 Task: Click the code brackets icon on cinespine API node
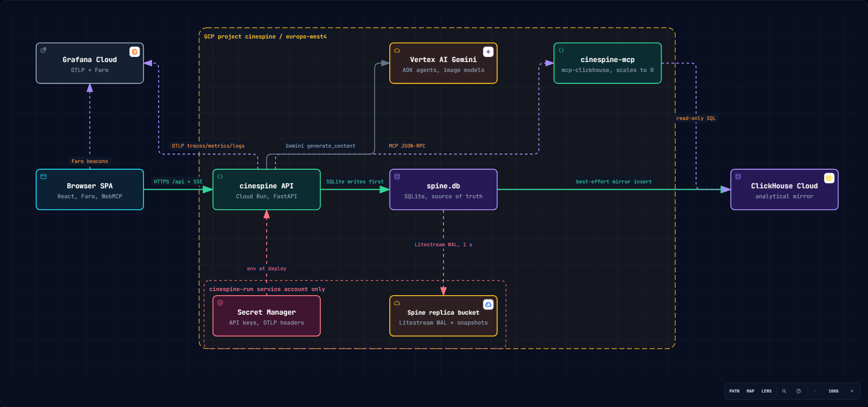220,177
